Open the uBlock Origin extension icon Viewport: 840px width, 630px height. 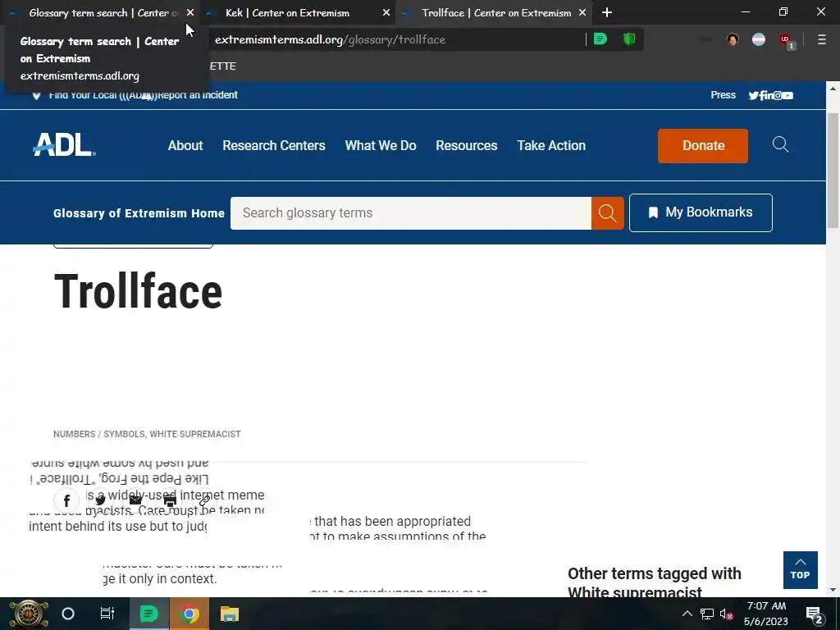[x=786, y=40]
